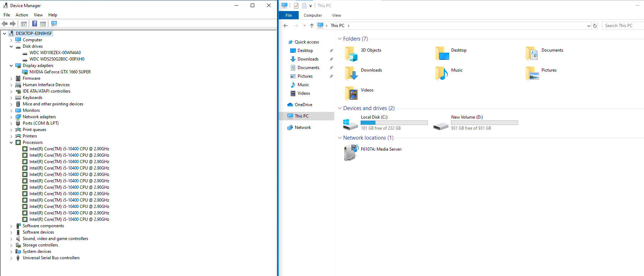
Task: Open the address bar history dropdown
Action: pos(589,26)
